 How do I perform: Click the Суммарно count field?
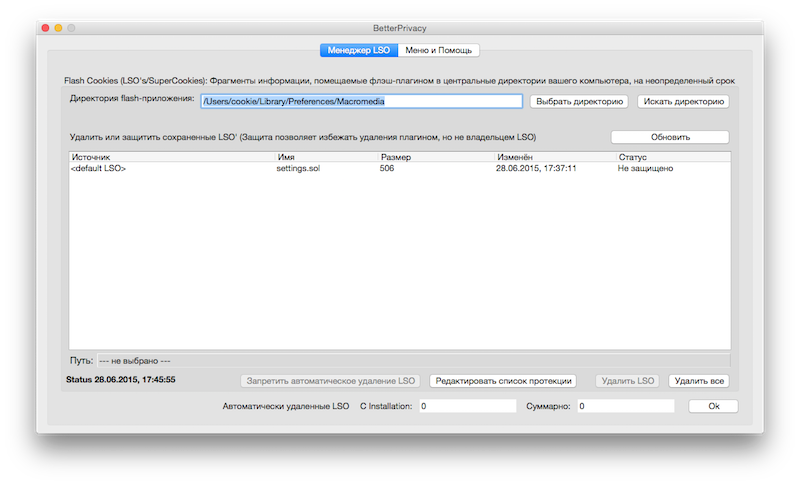coord(625,406)
